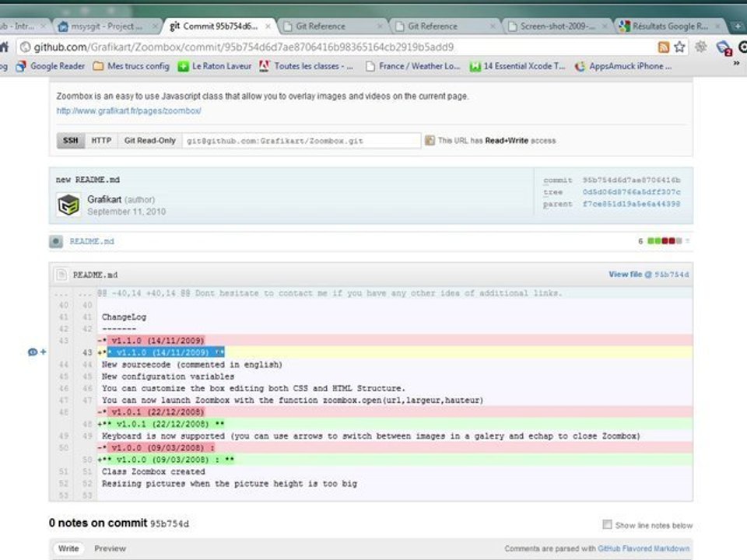Open the France / Weather bookmark
Screen dimensions: 747x560
(412, 66)
